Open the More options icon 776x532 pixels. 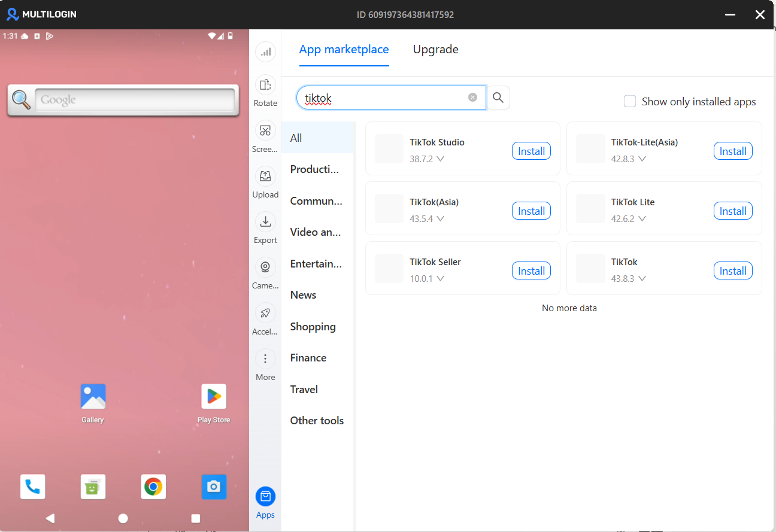coord(265,359)
